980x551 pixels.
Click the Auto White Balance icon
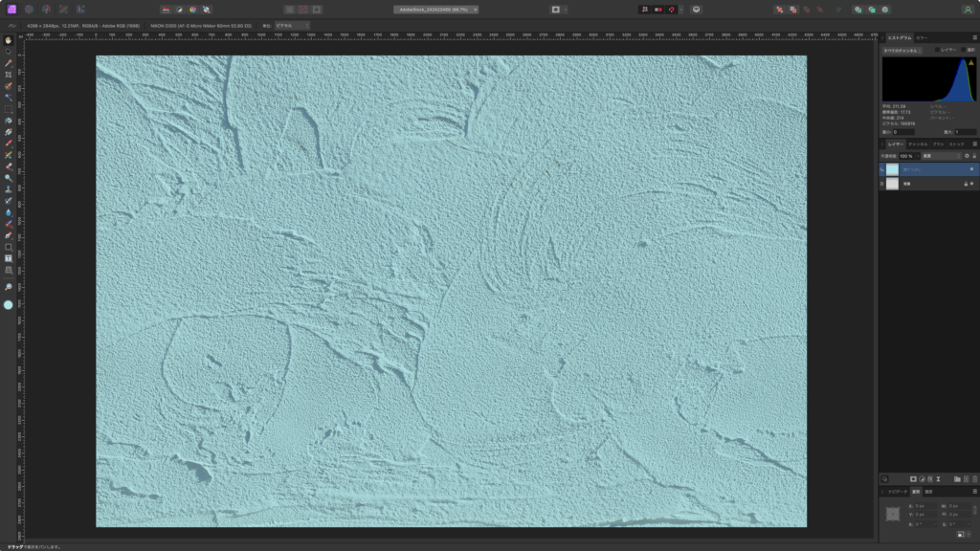pos(206,9)
